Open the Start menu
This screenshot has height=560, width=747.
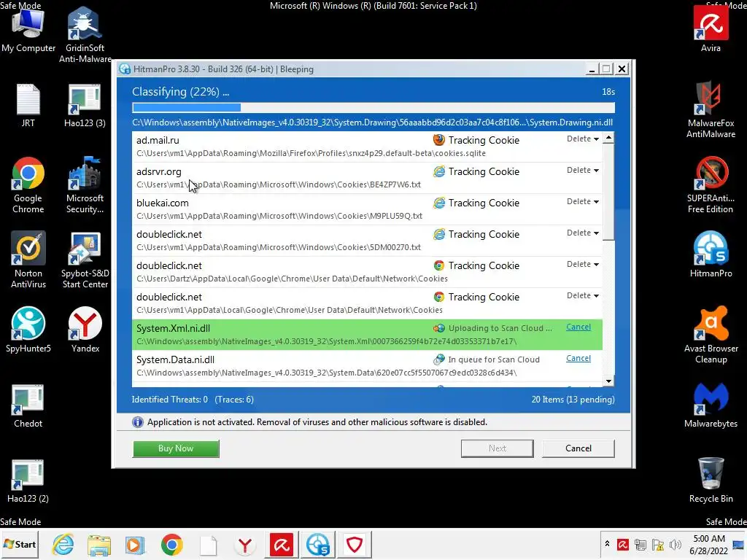click(x=20, y=544)
